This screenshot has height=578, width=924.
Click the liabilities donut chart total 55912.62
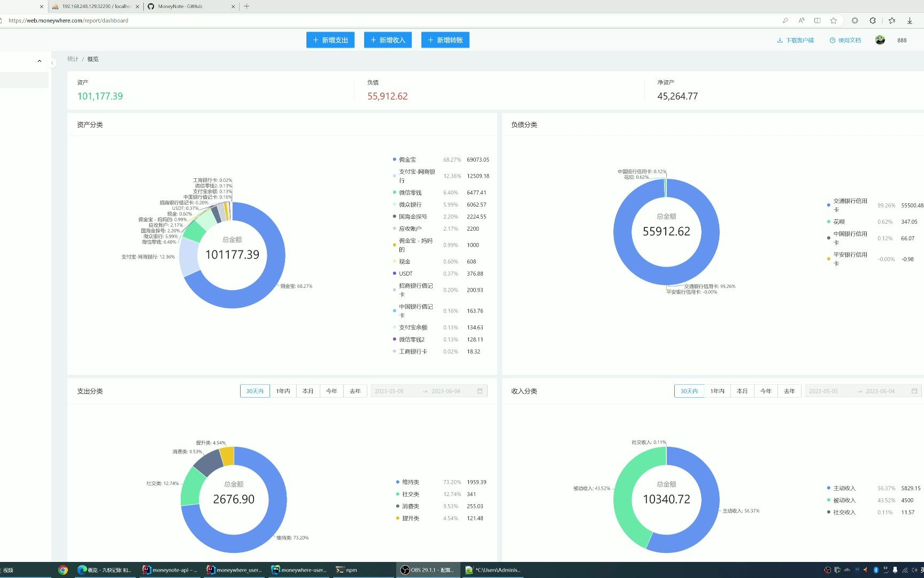(666, 232)
